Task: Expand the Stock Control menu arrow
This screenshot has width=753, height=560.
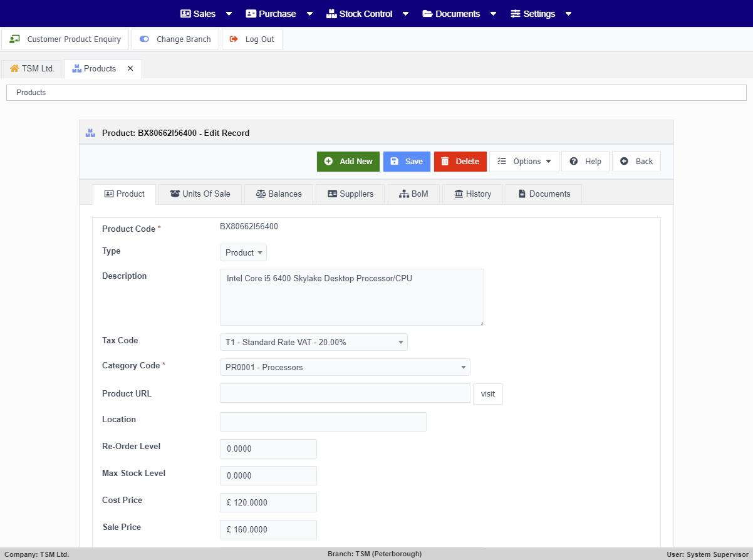Action: (x=405, y=14)
